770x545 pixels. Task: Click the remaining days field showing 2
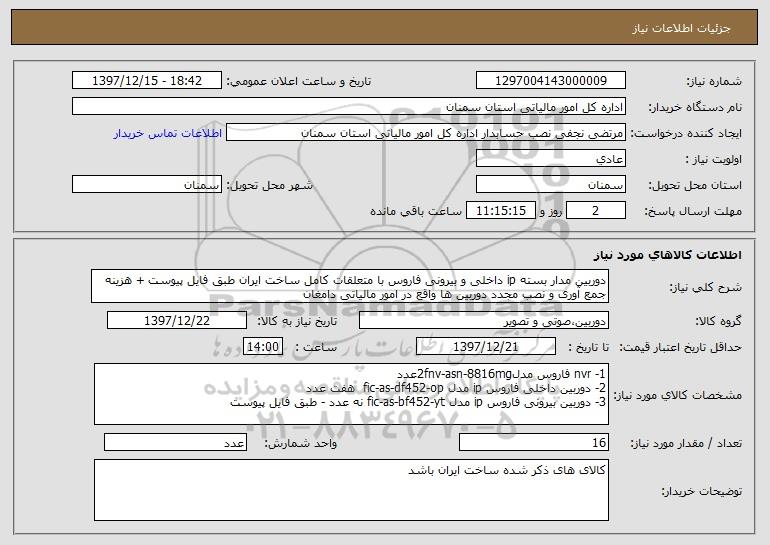[596, 210]
